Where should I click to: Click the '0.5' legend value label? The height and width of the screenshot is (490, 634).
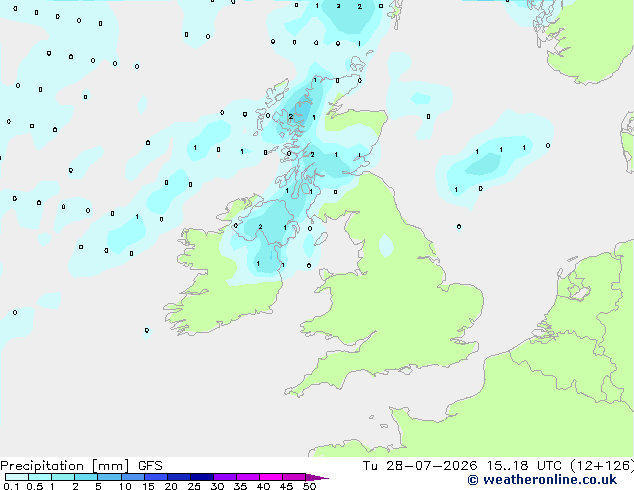35,486
